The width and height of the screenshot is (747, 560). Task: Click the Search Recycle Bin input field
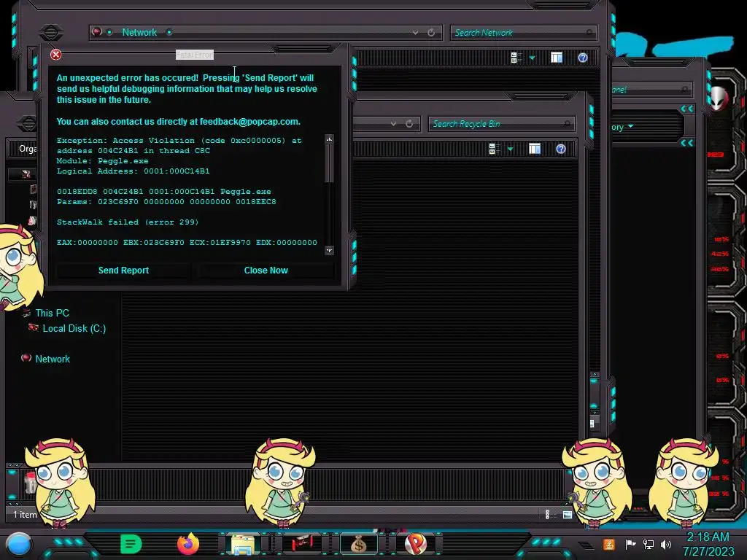point(501,124)
